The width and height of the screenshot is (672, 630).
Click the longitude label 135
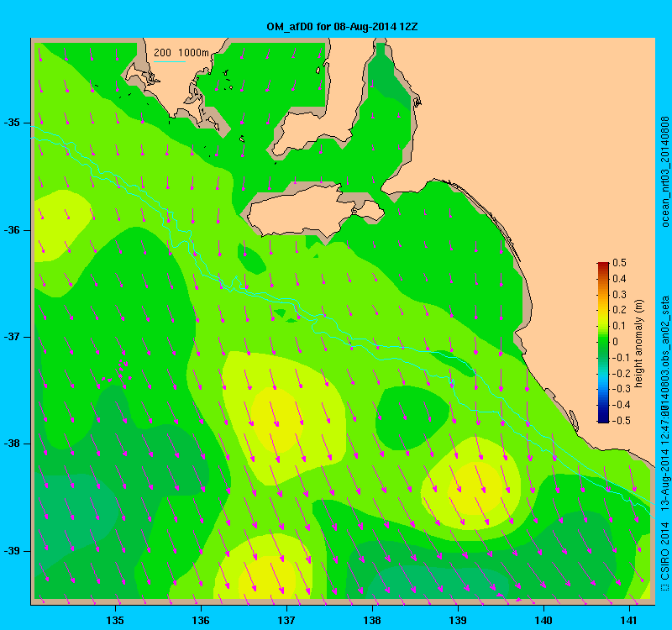(115, 620)
